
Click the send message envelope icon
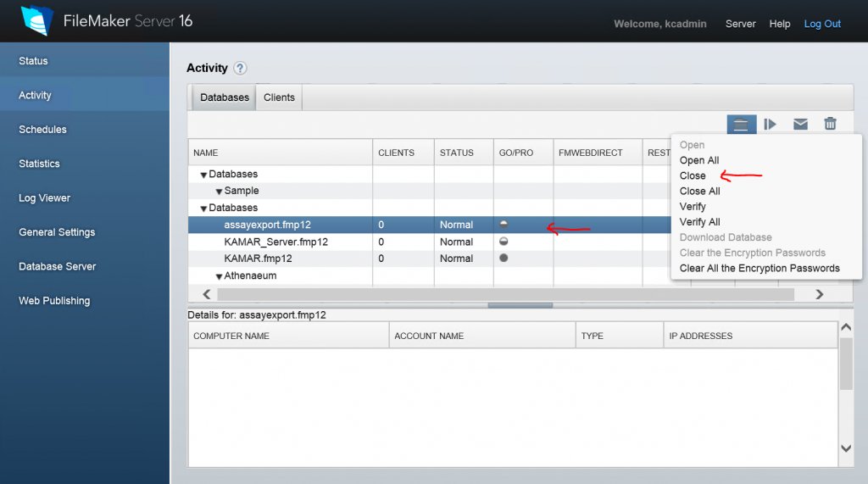click(800, 124)
